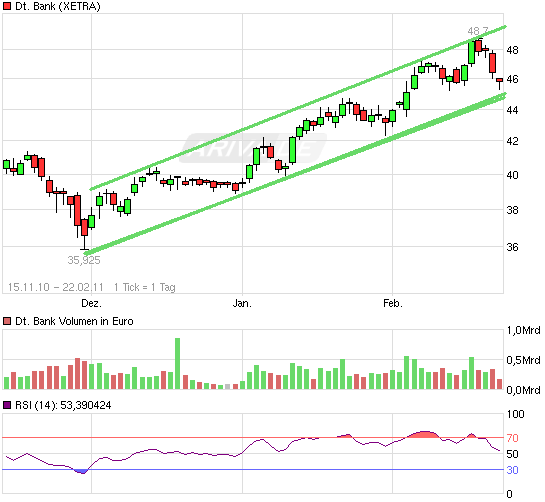Click the price axis label 46
Screen dimensions: 545x502
pos(512,79)
